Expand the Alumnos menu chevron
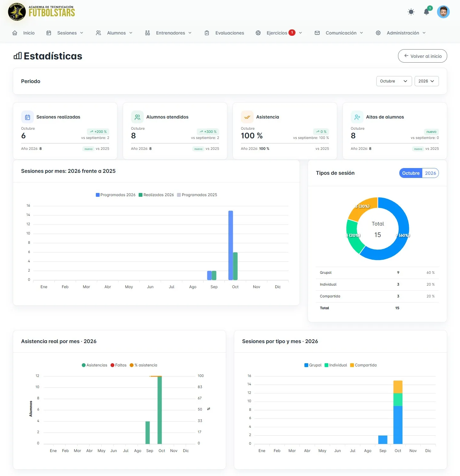The width and height of the screenshot is (460, 476). [131, 33]
